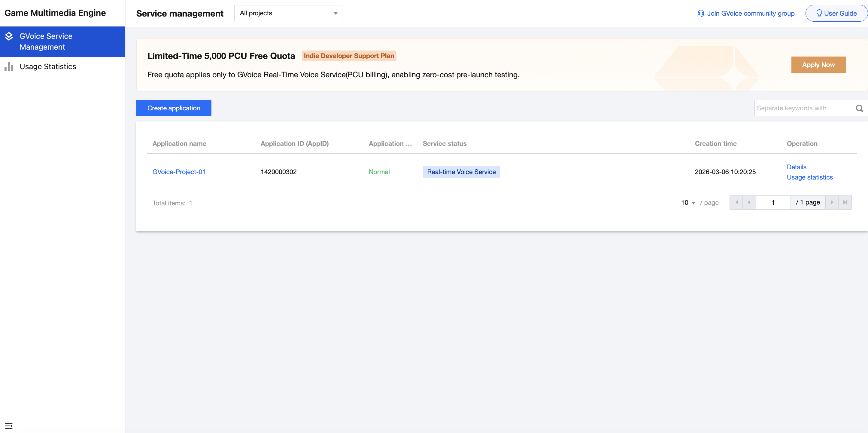Click the GVoice Service Management layers icon
The height and width of the screenshot is (433, 868).
coord(9,36)
